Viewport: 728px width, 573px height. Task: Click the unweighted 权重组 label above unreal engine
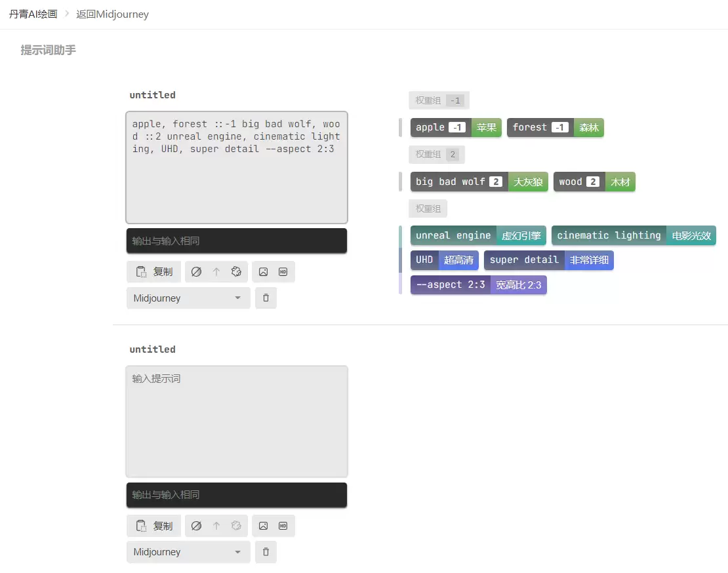pos(428,208)
